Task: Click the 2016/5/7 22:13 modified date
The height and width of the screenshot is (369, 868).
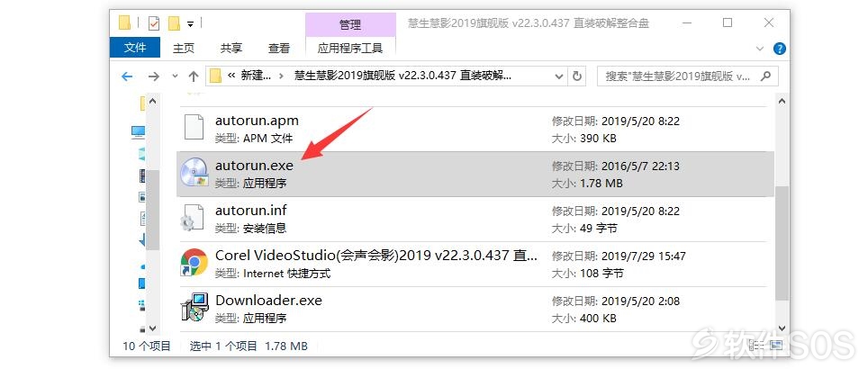Action: click(640, 166)
